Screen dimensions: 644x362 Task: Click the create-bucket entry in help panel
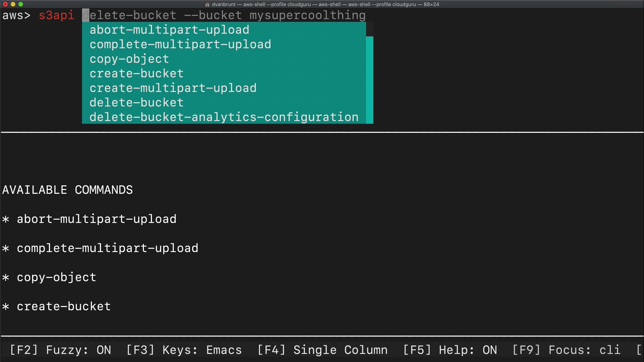[64, 306]
